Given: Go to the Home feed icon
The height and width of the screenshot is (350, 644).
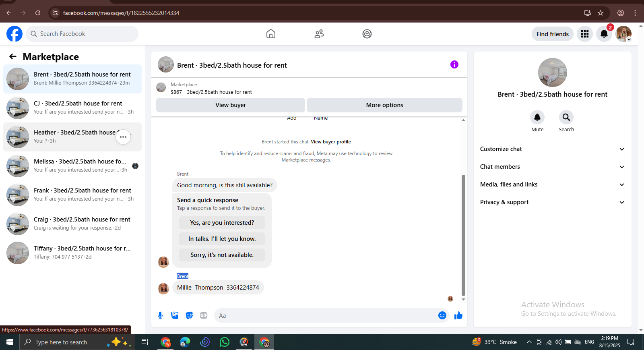Looking at the screenshot, I should [x=271, y=34].
